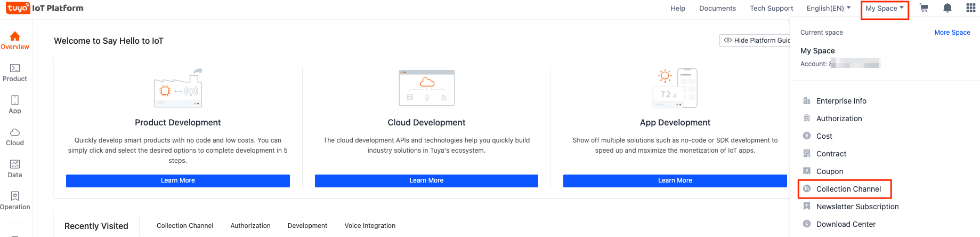Screen dimensions: 980x237
Task: Open the shopping cart icon
Action: [x=924, y=8]
